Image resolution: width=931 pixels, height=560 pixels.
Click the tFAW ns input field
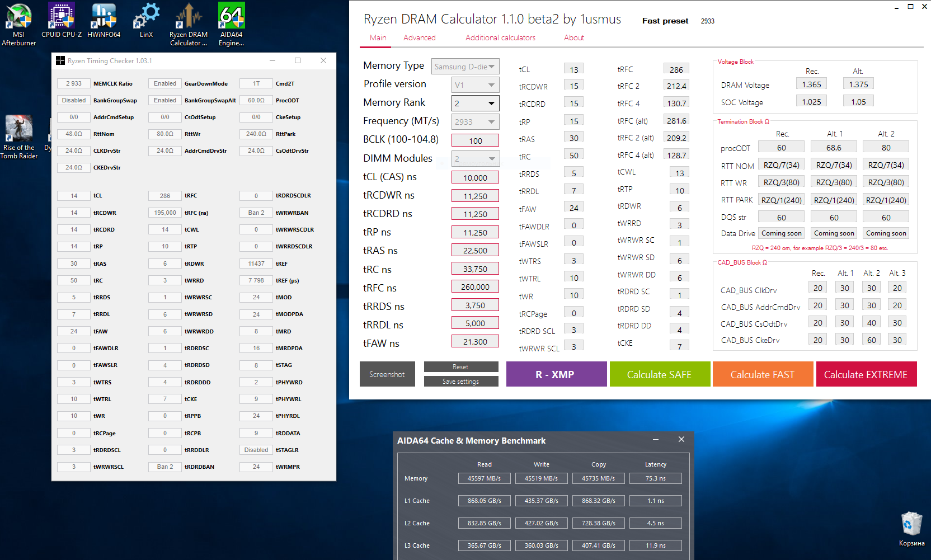(475, 341)
